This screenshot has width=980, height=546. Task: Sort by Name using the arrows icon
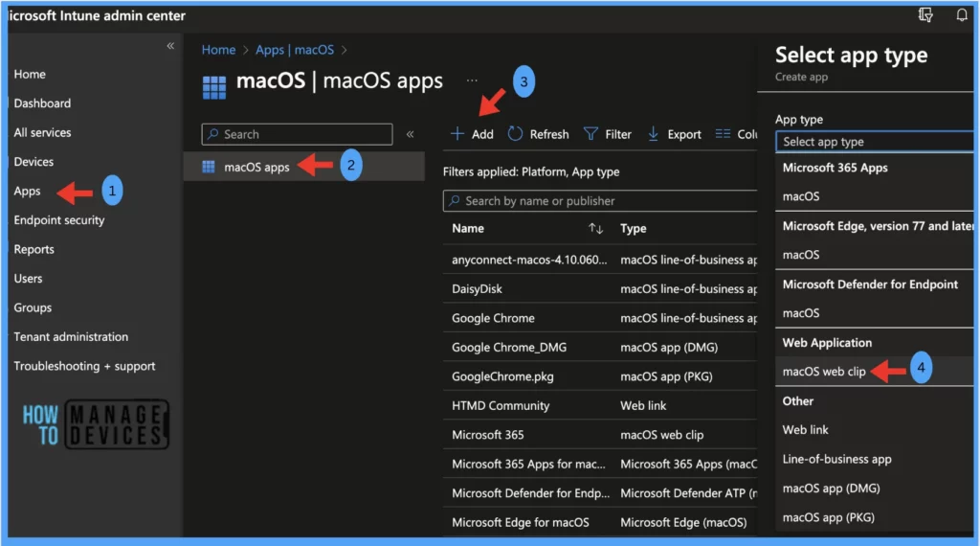coord(595,228)
